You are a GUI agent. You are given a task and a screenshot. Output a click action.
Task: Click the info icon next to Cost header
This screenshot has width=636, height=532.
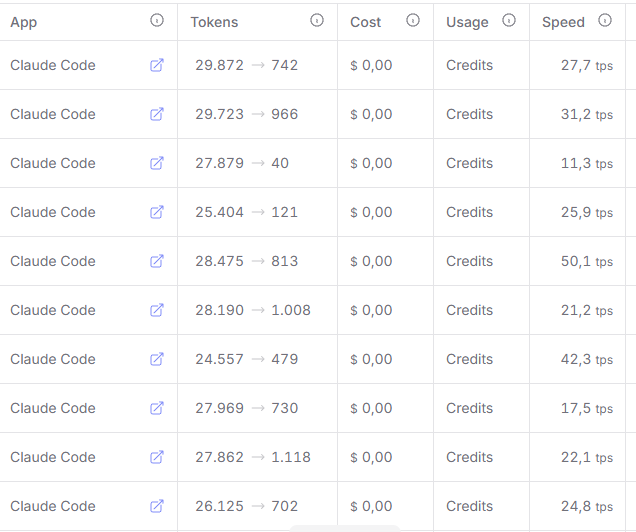413,20
